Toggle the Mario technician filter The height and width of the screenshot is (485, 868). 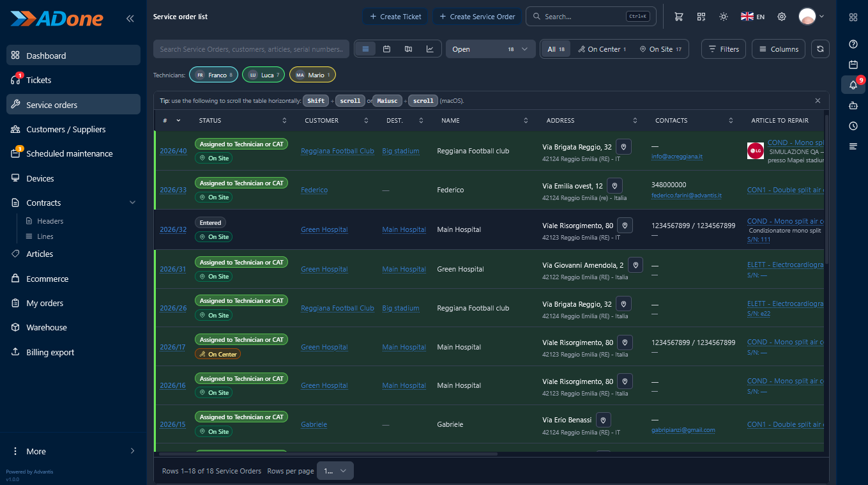pyautogui.click(x=312, y=75)
